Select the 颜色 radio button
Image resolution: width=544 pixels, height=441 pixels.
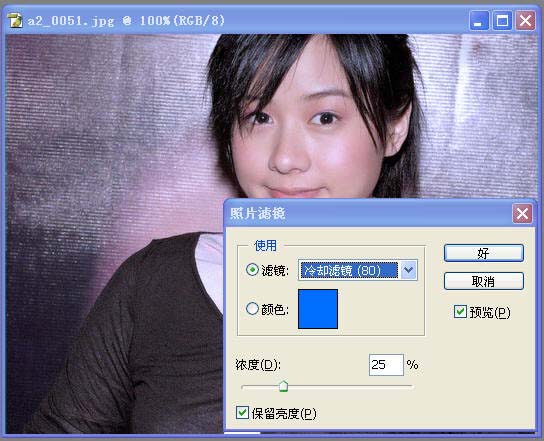[x=252, y=308]
